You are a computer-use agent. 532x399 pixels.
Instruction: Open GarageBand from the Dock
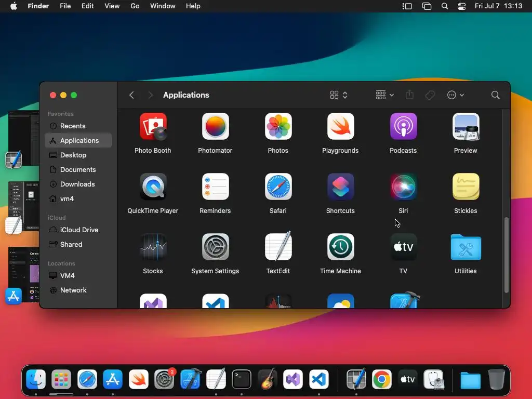click(x=268, y=379)
